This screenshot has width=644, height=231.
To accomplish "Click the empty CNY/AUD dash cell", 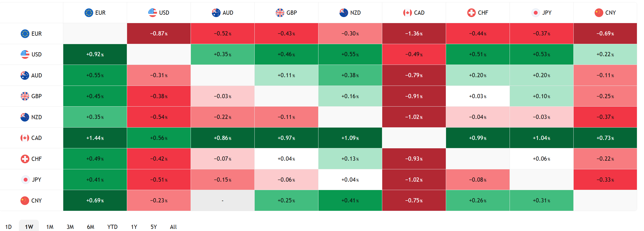I will [x=223, y=201].
